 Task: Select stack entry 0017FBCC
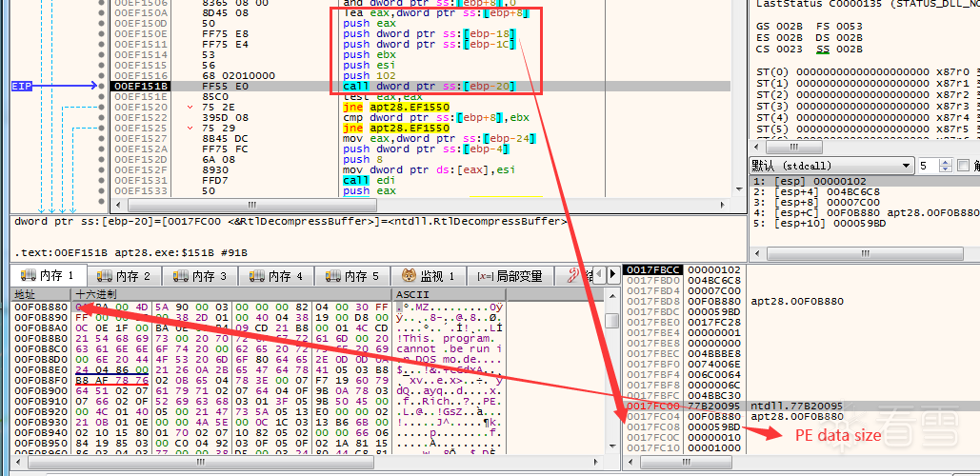pos(801,269)
